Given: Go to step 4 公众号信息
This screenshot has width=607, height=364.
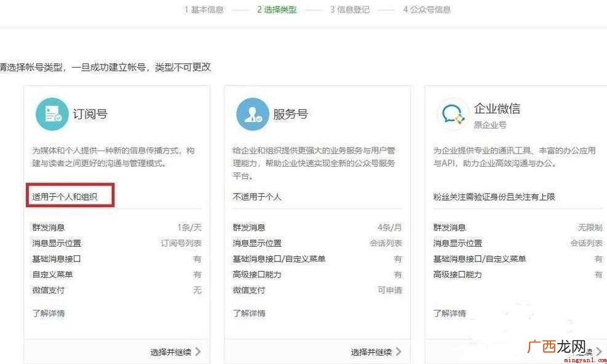Looking at the screenshot, I should [427, 10].
